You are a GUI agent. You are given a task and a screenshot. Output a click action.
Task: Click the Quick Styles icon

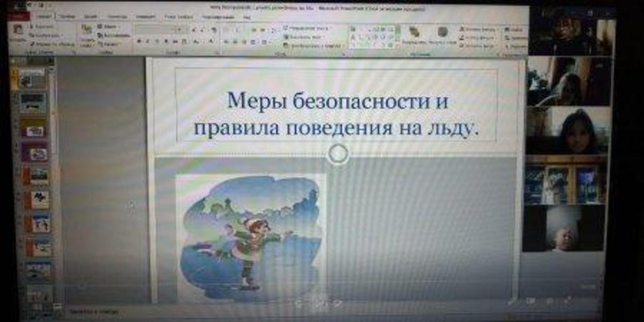443,33
